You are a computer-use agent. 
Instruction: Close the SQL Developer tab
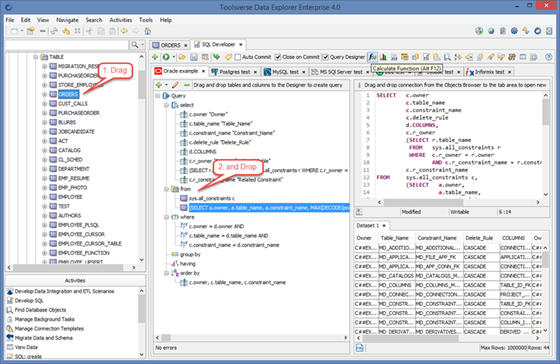[x=241, y=44]
